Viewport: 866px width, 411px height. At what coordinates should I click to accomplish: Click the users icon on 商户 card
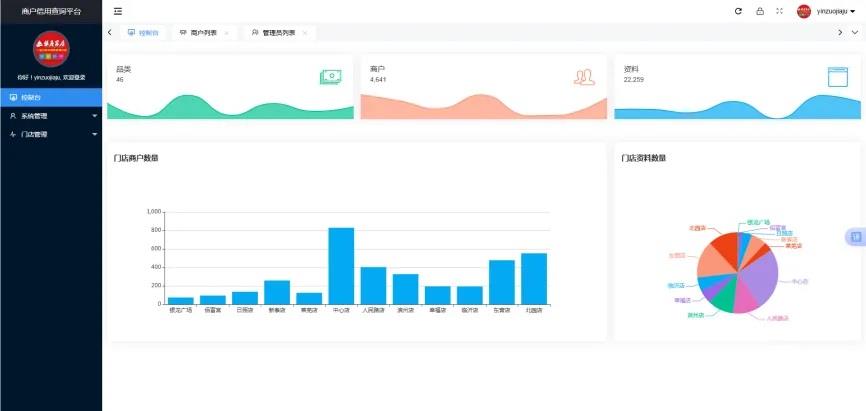click(x=584, y=77)
